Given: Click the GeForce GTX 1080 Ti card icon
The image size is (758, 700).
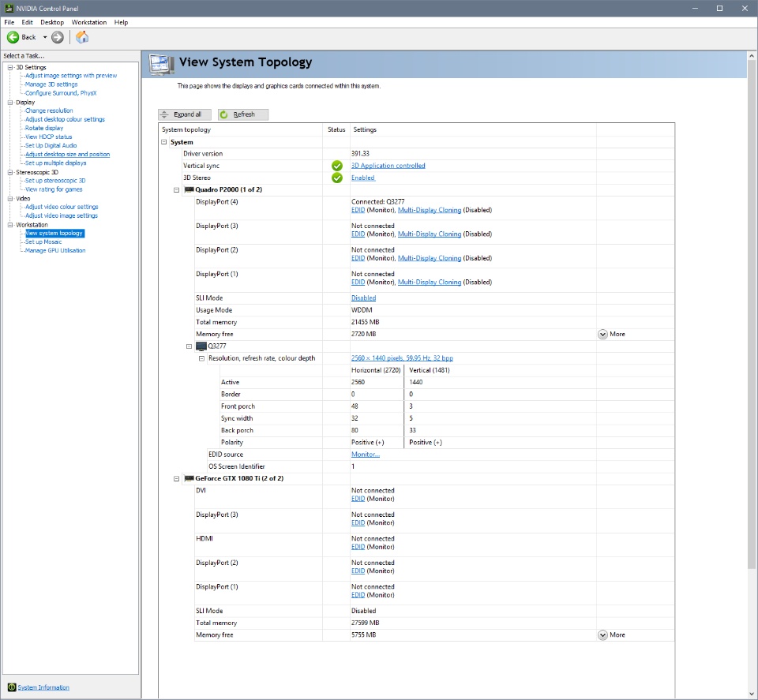Looking at the screenshot, I should click(x=189, y=479).
